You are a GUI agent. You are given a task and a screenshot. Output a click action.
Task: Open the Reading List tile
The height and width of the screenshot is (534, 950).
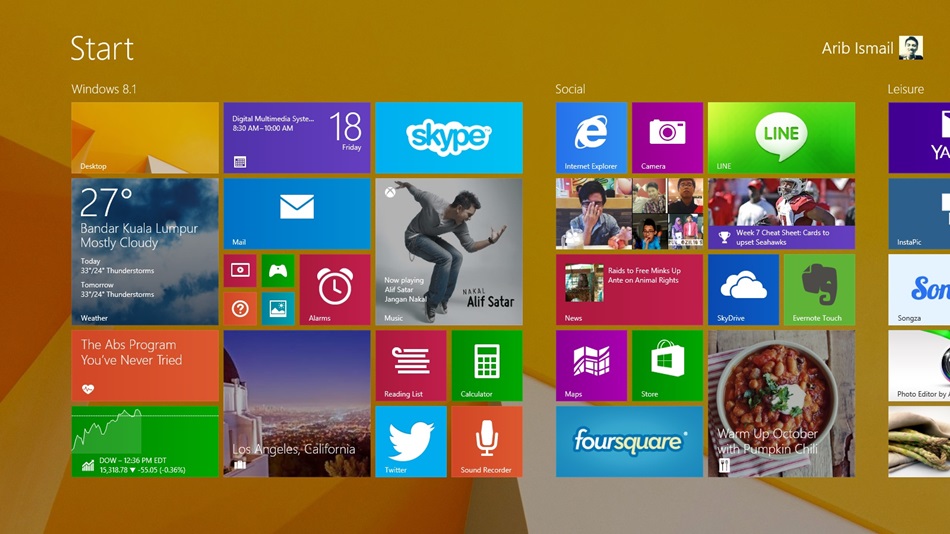click(411, 365)
